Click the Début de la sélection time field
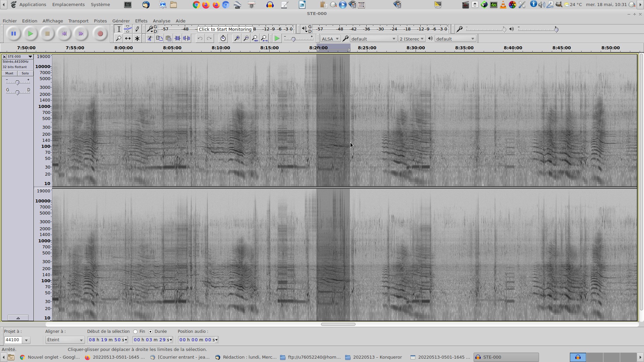 (x=107, y=340)
